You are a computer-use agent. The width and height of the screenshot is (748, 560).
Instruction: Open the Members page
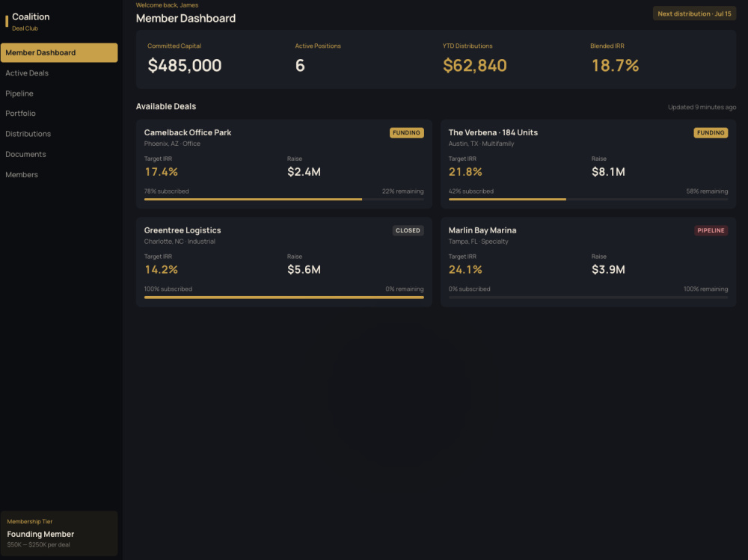tap(22, 175)
